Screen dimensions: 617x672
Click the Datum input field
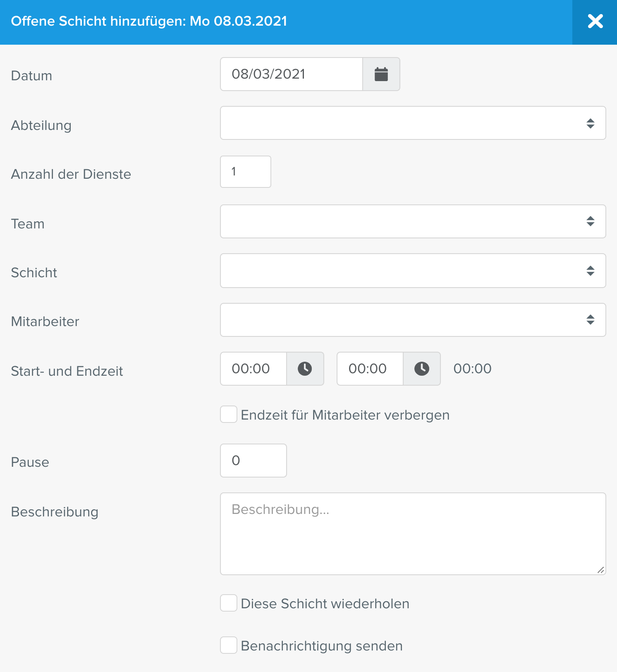point(292,74)
